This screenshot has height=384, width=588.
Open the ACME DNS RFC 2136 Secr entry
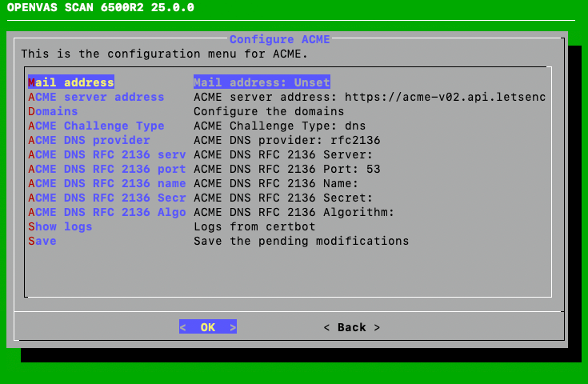107,198
